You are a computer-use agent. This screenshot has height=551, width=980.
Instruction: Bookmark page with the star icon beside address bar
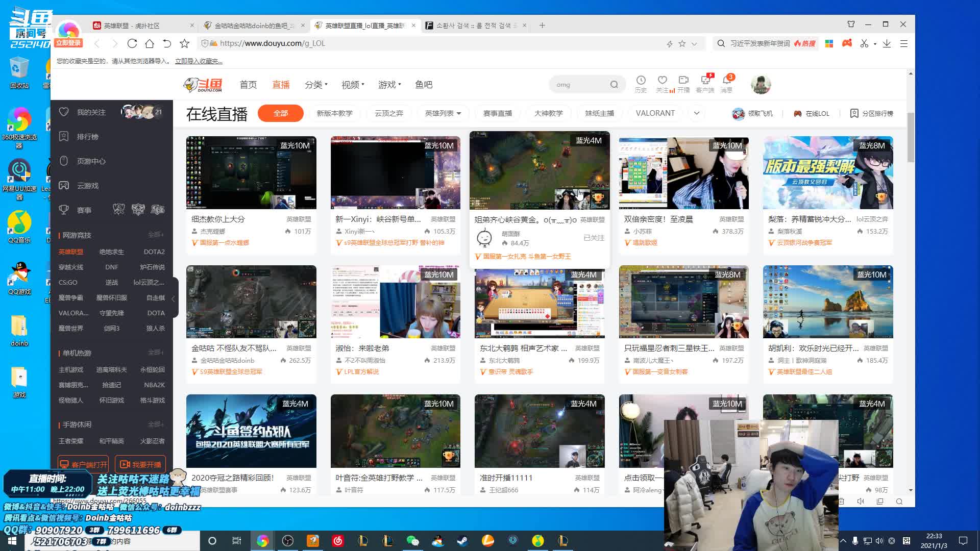pos(185,43)
